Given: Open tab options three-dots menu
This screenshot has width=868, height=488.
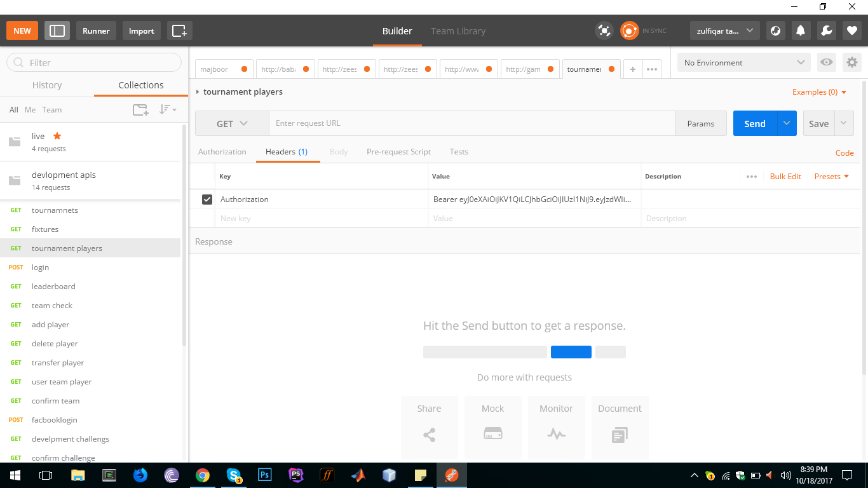Looking at the screenshot, I should [652, 69].
